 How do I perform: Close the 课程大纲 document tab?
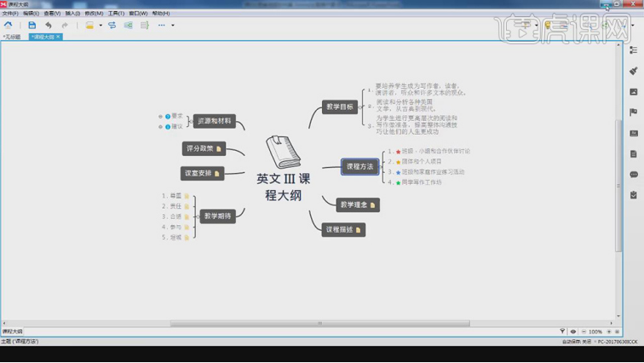(58, 37)
